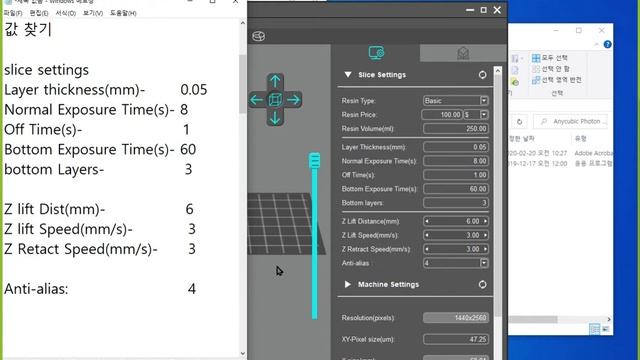Click the Resin Price field
The image size is (640, 360).
[x=442, y=115]
